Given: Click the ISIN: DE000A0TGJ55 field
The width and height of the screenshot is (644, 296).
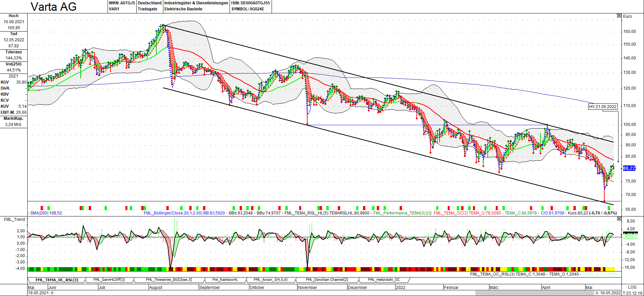Looking at the screenshot, I should click(250, 3).
